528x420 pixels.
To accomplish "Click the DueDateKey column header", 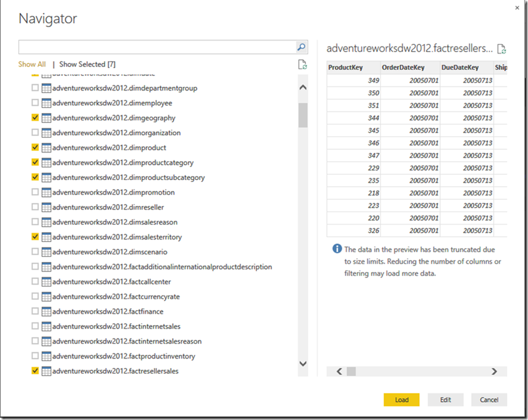I will (467, 67).
